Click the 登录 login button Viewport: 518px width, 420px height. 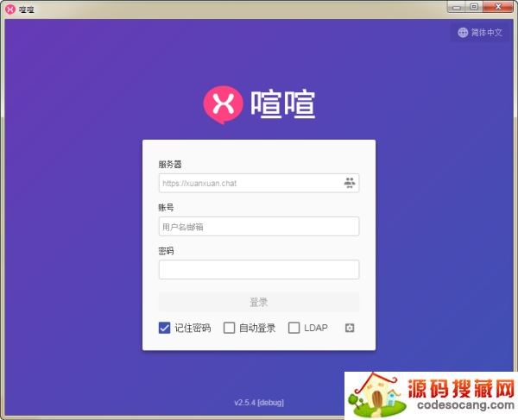[259, 302]
